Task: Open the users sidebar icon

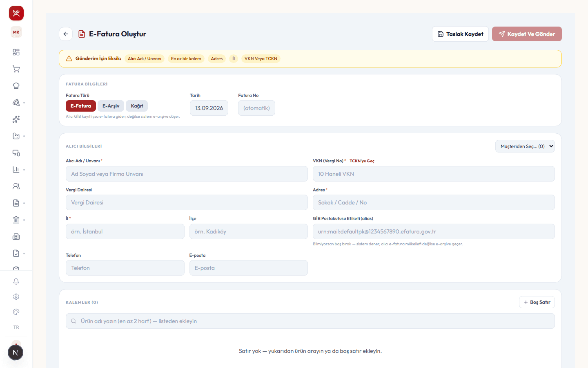Action: (16, 186)
